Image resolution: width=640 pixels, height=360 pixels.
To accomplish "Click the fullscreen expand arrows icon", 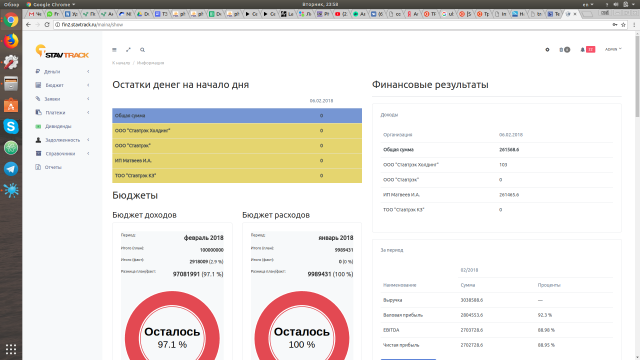I will coord(128,50).
